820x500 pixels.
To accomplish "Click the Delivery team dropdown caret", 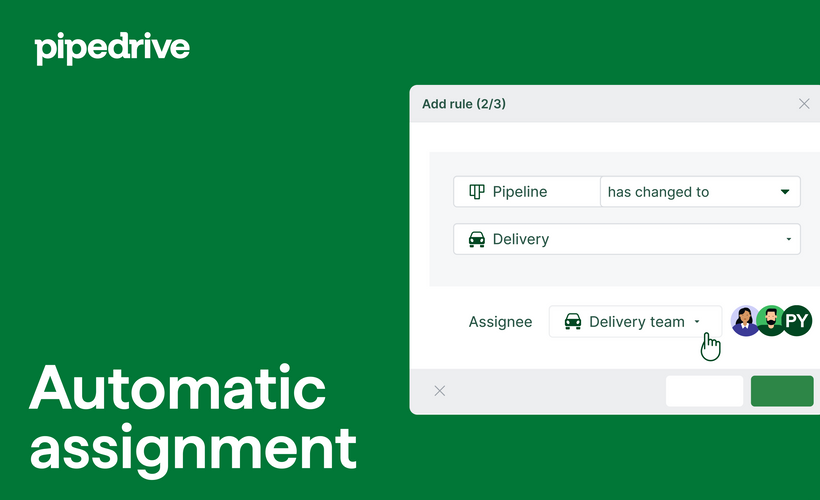I will (x=697, y=322).
